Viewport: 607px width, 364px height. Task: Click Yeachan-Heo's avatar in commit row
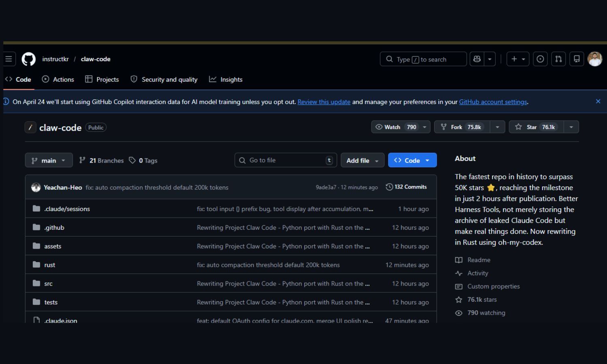point(36,187)
